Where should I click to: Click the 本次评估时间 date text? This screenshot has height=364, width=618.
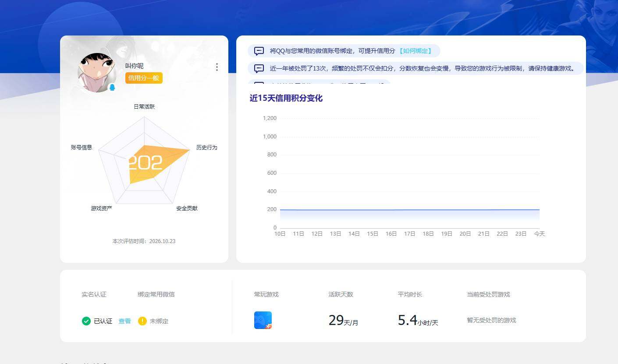coord(144,241)
